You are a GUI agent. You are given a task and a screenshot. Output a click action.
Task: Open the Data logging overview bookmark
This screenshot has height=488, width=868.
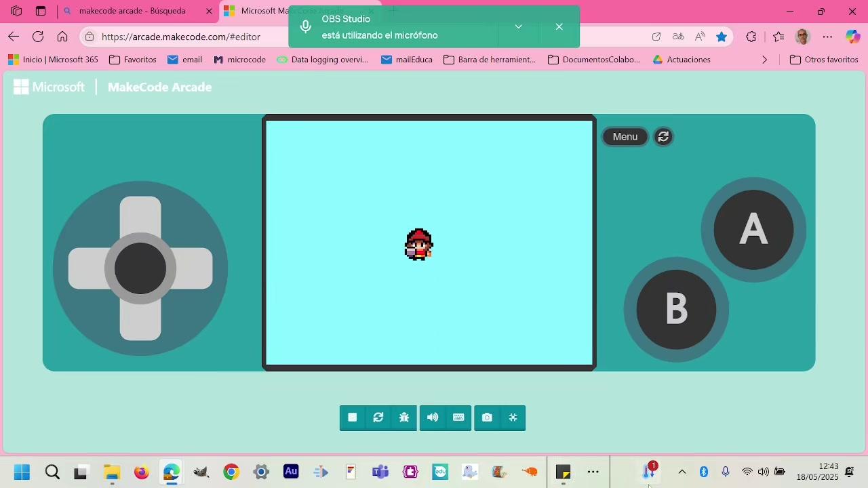pos(323,60)
